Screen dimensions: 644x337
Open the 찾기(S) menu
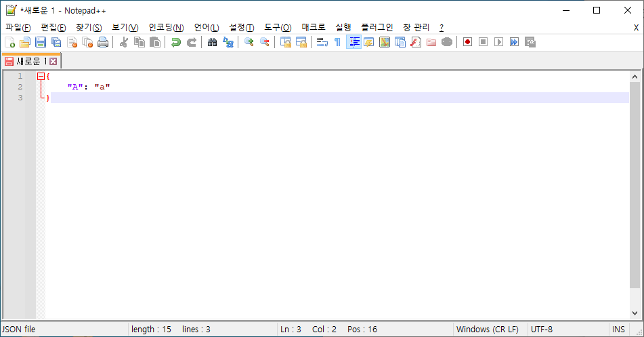pyautogui.click(x=89, y=28)
